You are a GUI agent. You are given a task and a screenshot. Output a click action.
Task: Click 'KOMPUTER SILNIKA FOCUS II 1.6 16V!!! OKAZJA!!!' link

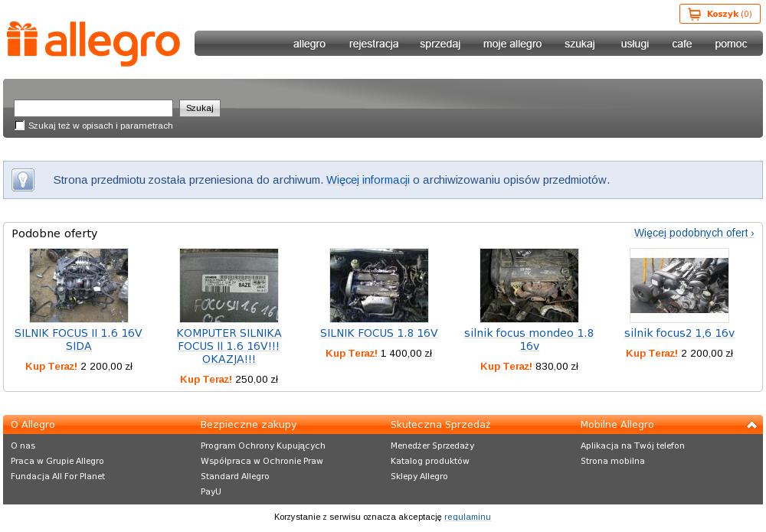pos(228,346)
